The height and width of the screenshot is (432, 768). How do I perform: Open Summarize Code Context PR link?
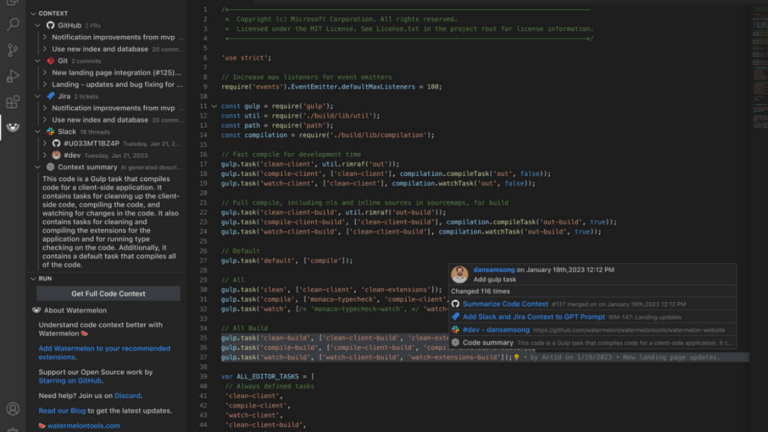click(505, 304)
